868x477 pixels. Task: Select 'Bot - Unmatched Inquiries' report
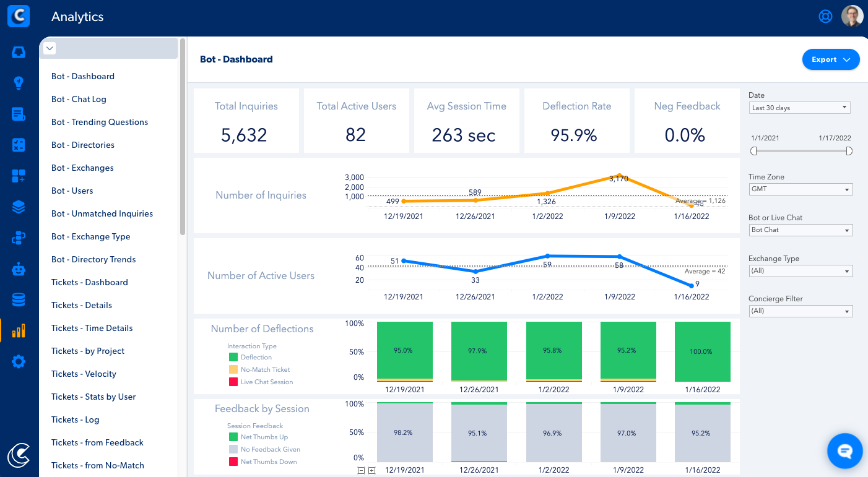click(102, 213)
